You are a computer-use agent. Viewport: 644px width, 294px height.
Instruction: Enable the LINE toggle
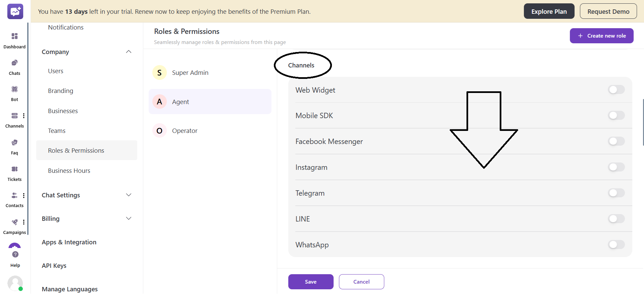[616, 219]
